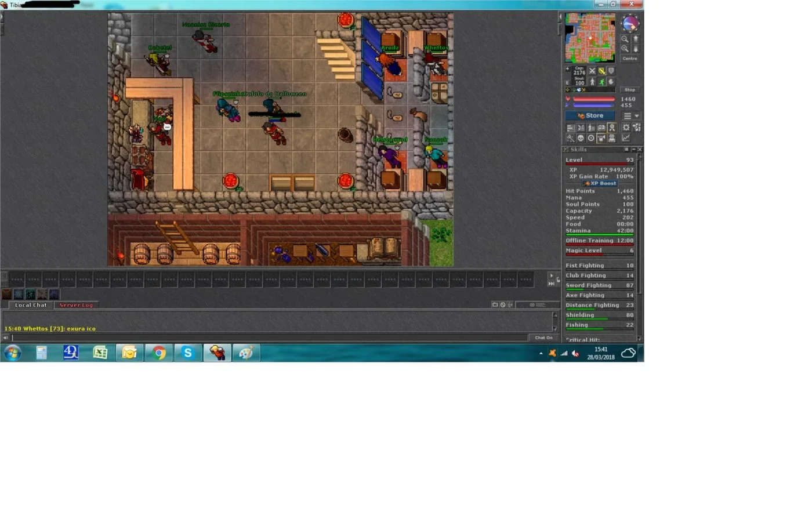Toggle the action bar lock
The width and height of the screenshot is (812, 530).
(x=559, y=279)
